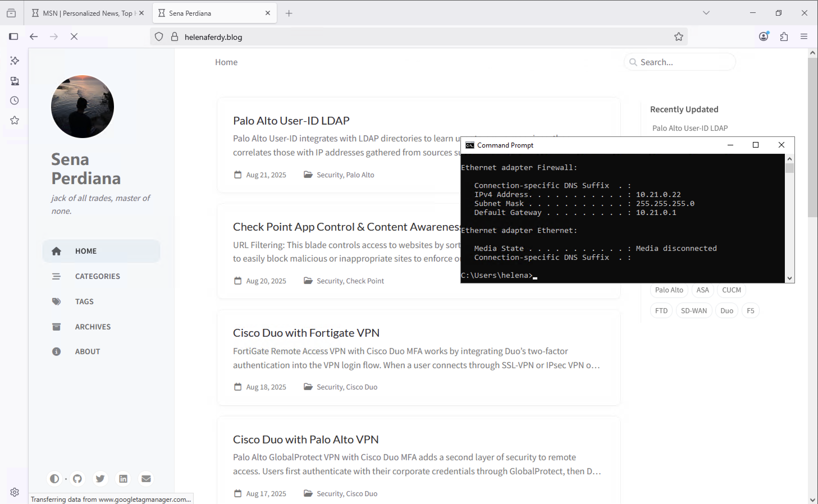Open the Palo Alto User-ID LDAP post
This screenshot has height=504, width=818.
pyautogui.click(x=291, y=121)
